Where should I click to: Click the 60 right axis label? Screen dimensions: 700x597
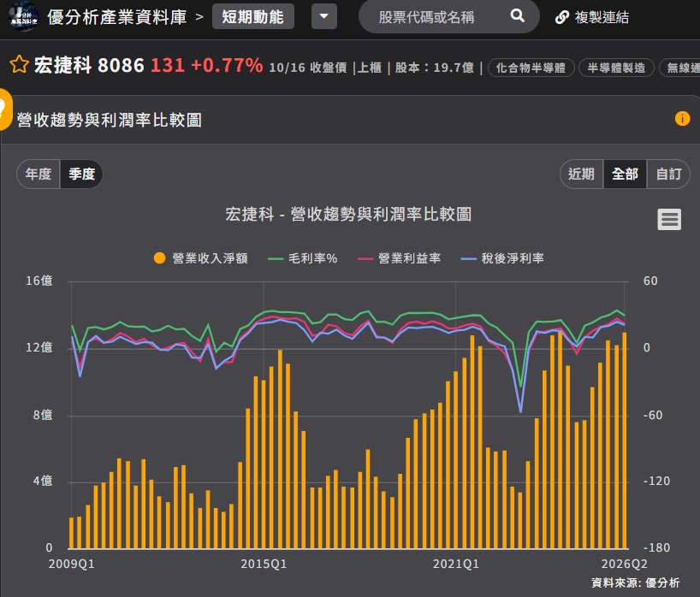[x=650, y=281]
